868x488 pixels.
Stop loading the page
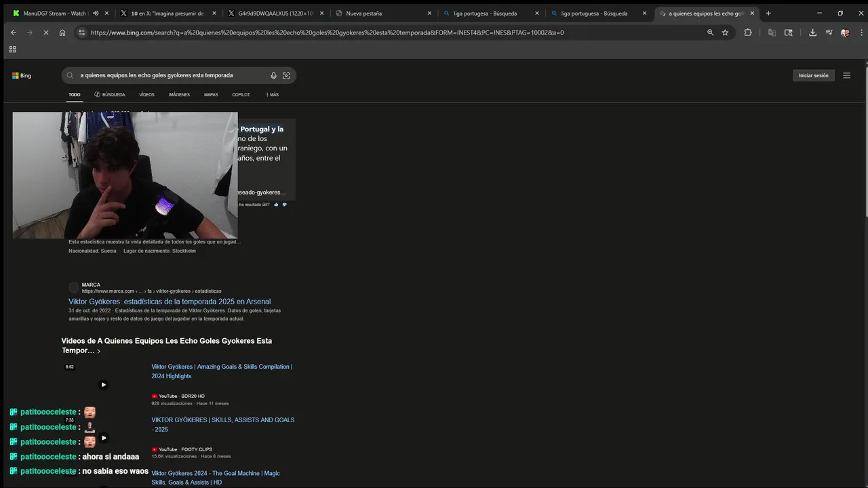pos(45,33)
